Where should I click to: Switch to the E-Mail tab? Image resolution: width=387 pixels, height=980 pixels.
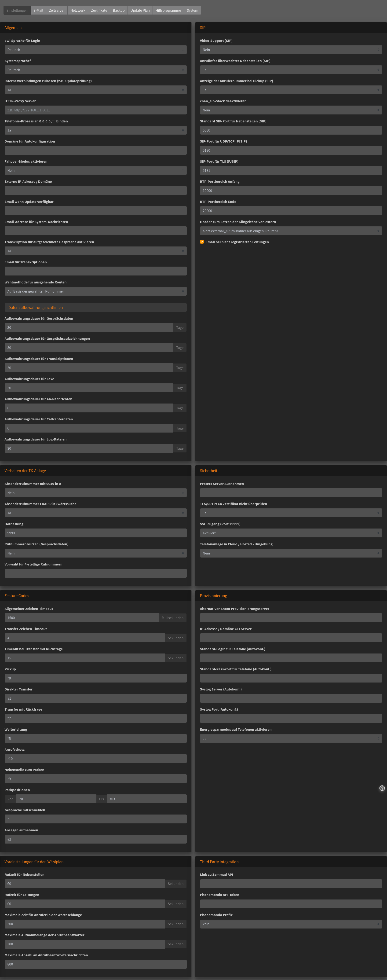(38, 10)
